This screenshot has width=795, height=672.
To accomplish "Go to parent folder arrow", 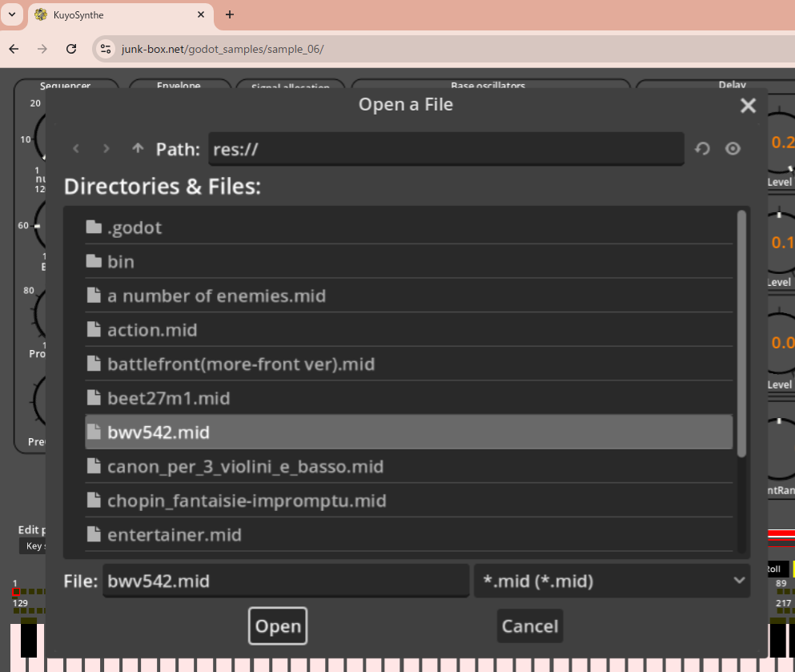I will click(x=138, y=149).
